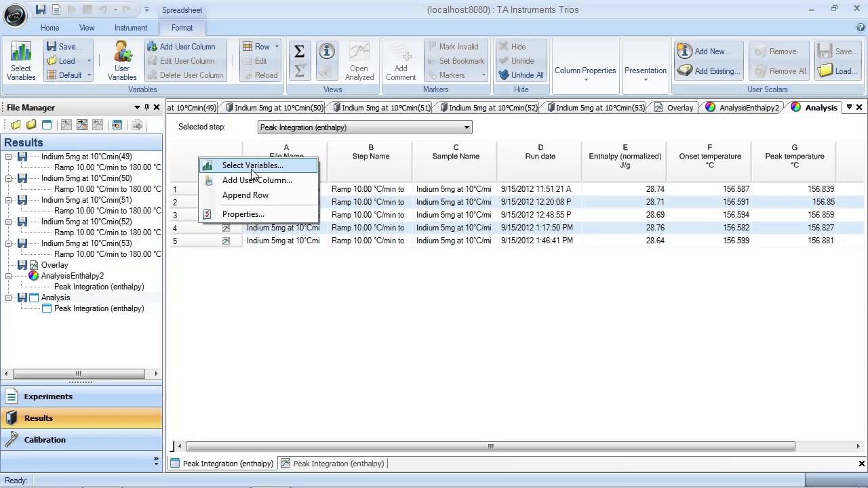Viewport: 868px width, 488px height.
Task: Open the Calibration panel
Action: point(45,440)
